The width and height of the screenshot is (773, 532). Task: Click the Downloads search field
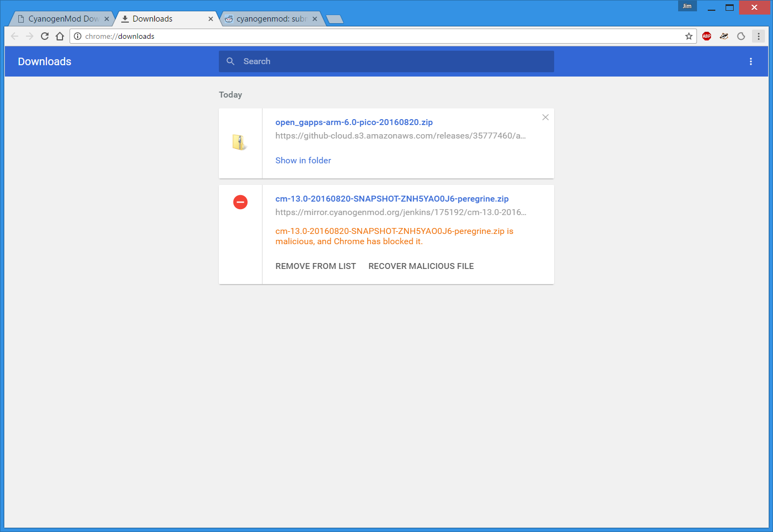[386, 61]
